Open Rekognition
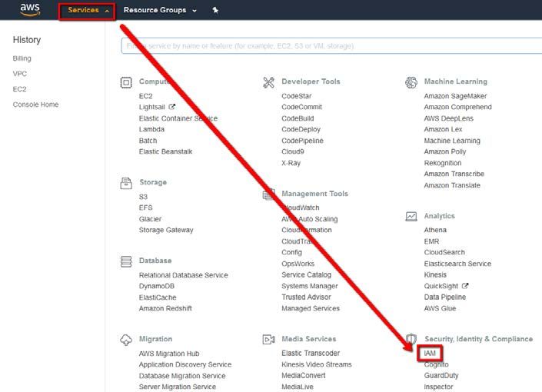This screenshot has height=392, width=542. click(443, 163)
